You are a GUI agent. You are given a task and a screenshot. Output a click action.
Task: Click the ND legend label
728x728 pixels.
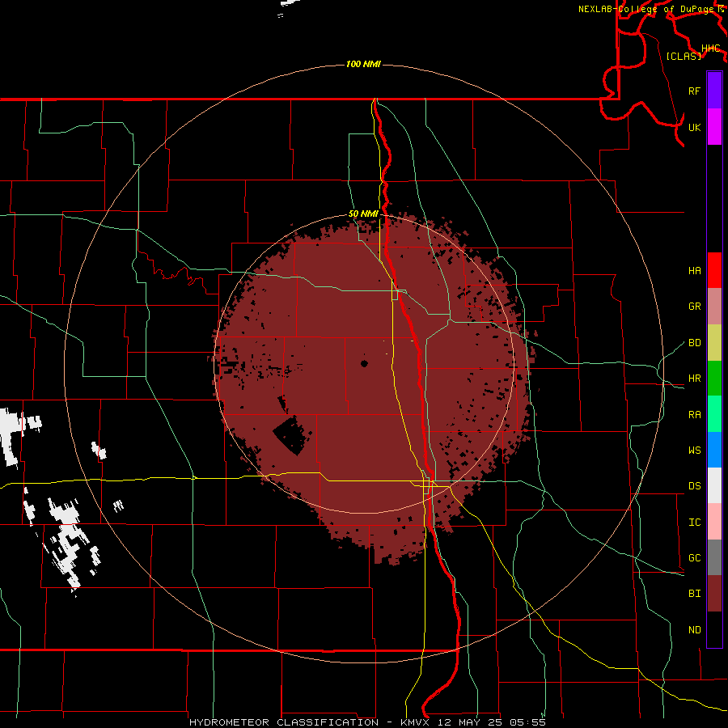point(694,630)
